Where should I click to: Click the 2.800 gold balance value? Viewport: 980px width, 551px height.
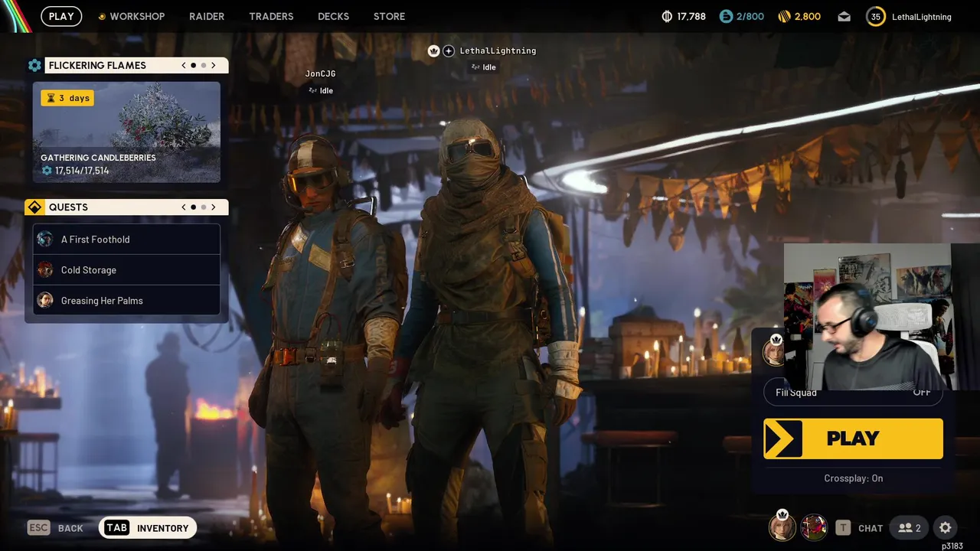808,16
